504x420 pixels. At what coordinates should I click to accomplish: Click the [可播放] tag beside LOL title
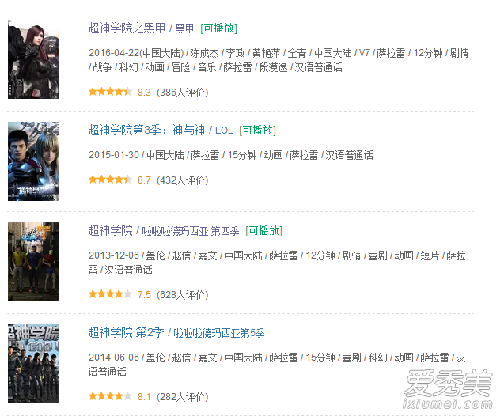tap(257, 131)
